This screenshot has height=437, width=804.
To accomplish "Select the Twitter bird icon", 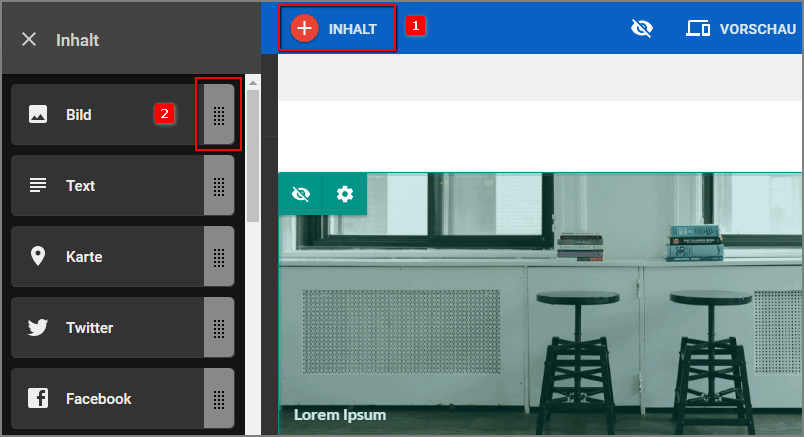I will [38, 327].
